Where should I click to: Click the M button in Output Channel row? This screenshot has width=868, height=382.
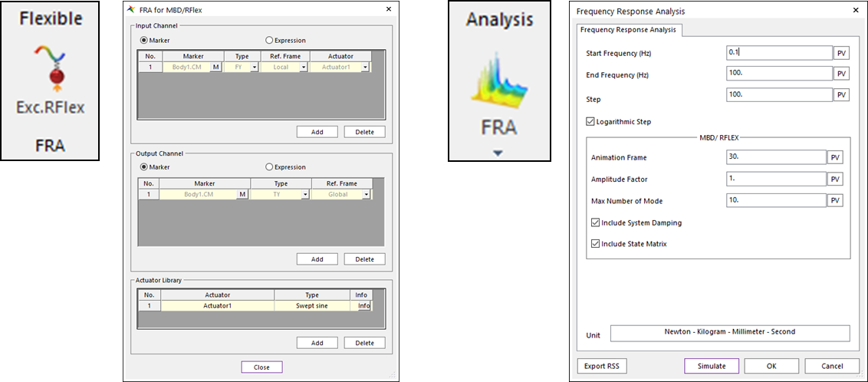[242, 194]
